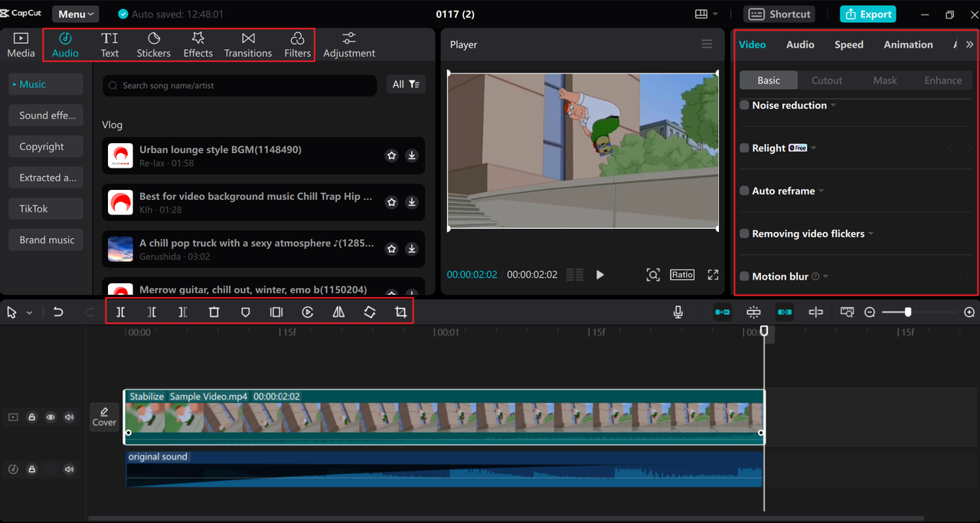
Task: Open the selection tool dropdown arrow
Action: pyautogui.click(x=29, y=312)
